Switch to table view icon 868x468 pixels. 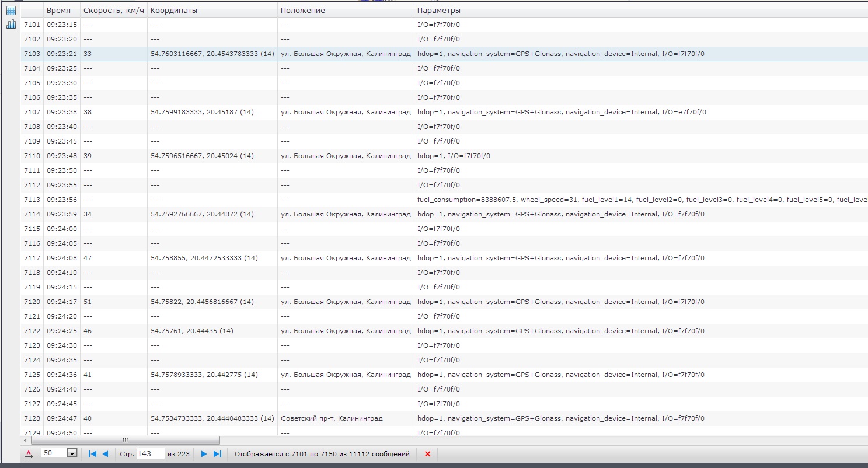point(11,11)
